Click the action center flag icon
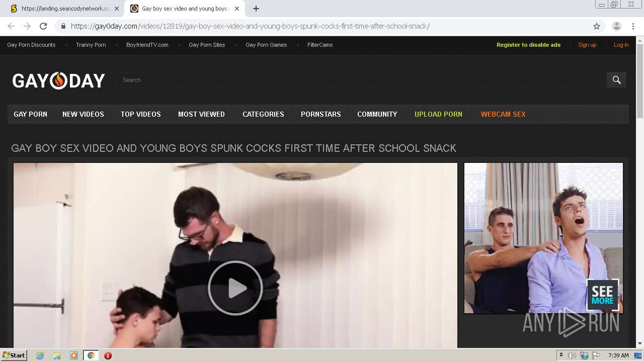This screenshot has width=644, height=362. [596, 355]
